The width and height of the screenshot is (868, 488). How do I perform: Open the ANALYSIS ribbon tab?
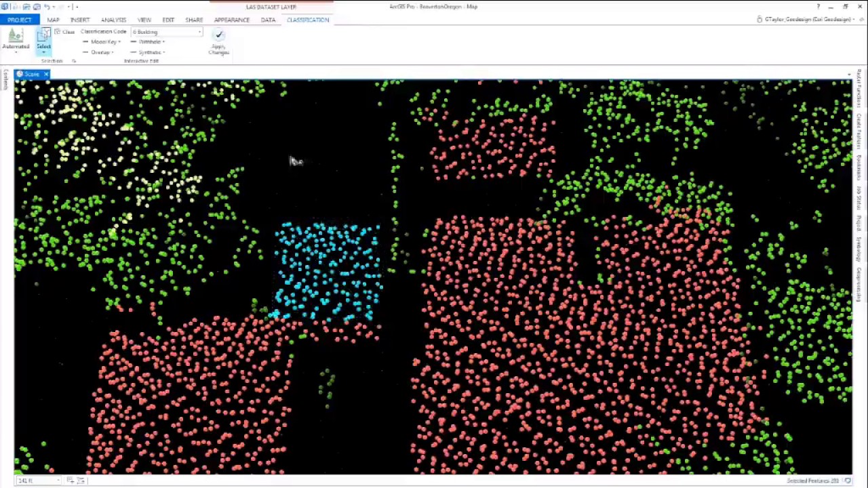point(113,20)
